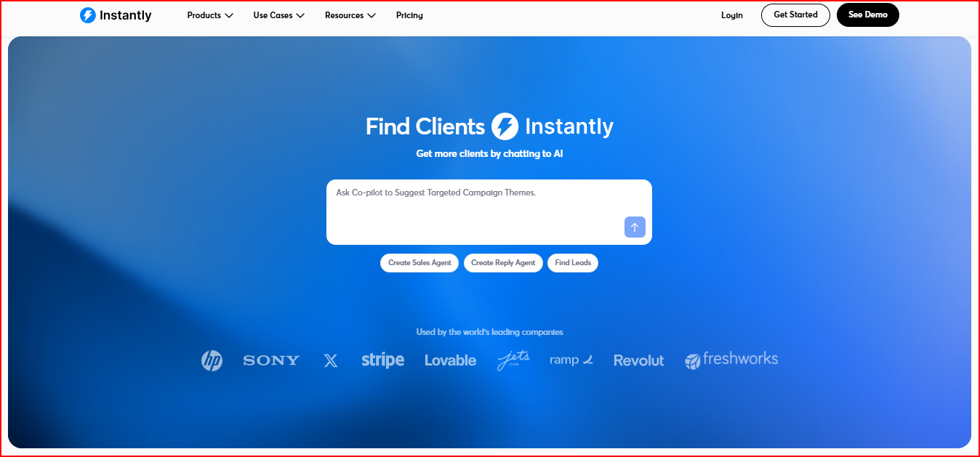Click the Ramp logo
The image size is (980, 457).
(571, 360)
